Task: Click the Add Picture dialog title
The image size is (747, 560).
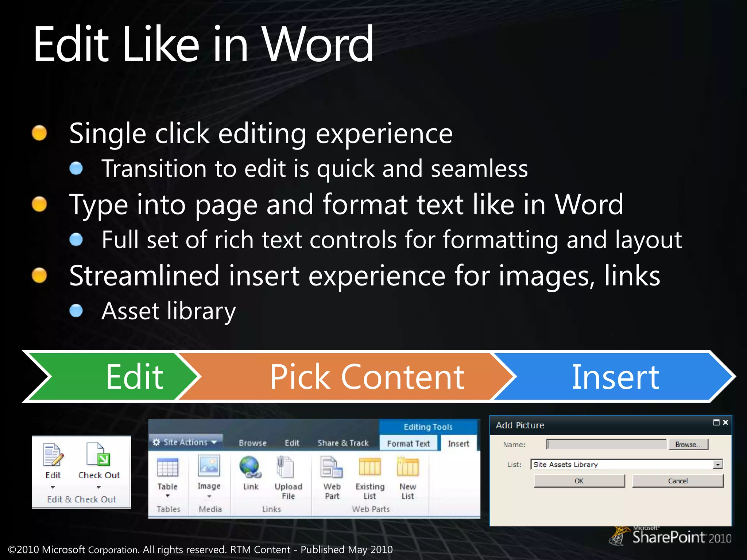Action: pos(520,425)
